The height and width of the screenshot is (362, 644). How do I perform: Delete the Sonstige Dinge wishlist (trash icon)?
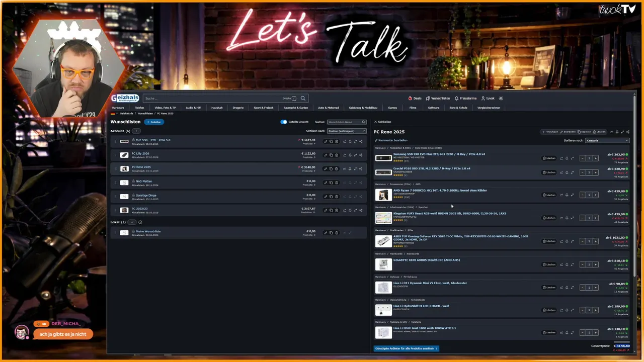337,197
